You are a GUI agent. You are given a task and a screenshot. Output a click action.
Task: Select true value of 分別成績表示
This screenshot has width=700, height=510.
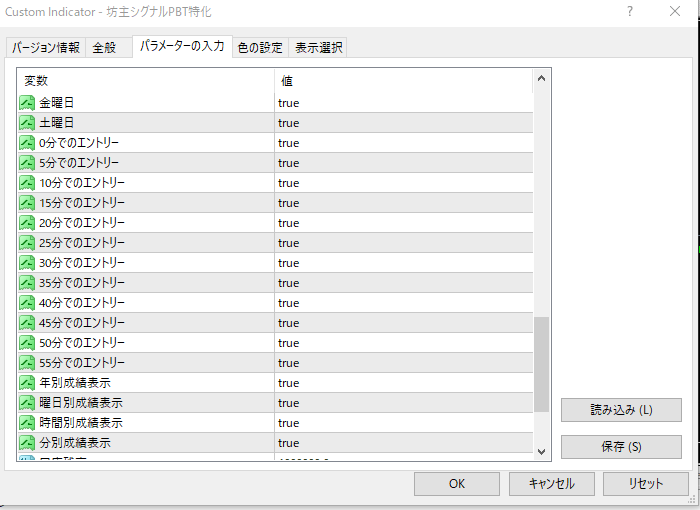tap(288, 443)
